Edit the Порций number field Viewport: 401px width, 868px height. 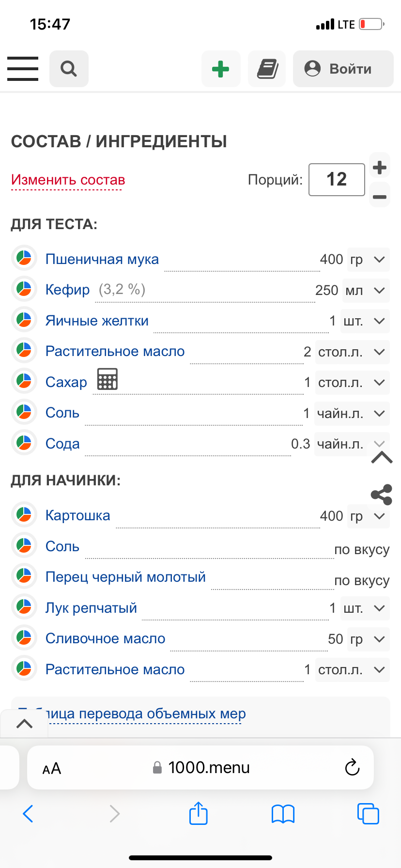click(337, 180)
